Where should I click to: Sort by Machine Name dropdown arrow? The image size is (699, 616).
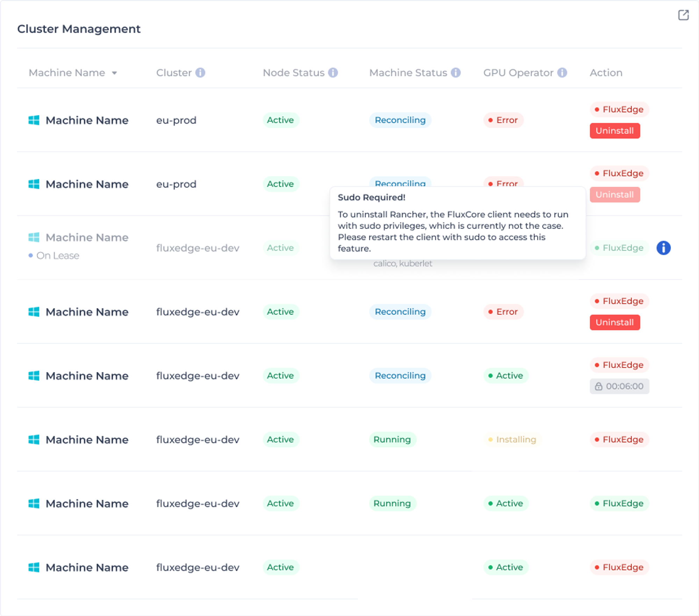click(x=114, y=73)
